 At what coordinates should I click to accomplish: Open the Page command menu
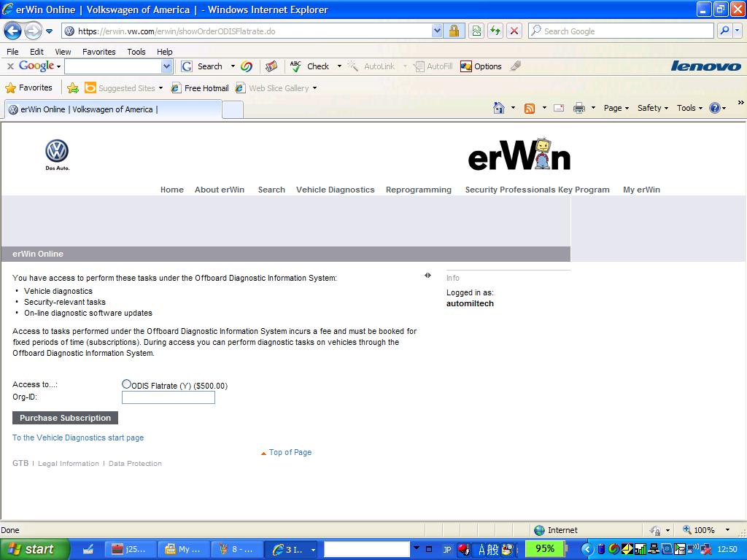point(616,108)
